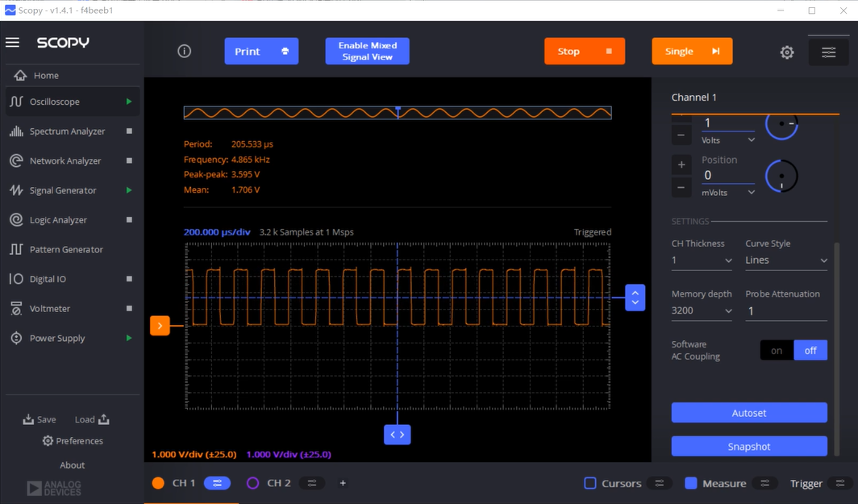Select CH 1 channel tab
This screenshot has width=858, height=504.
pyautogui.click(x=184, y=483)
